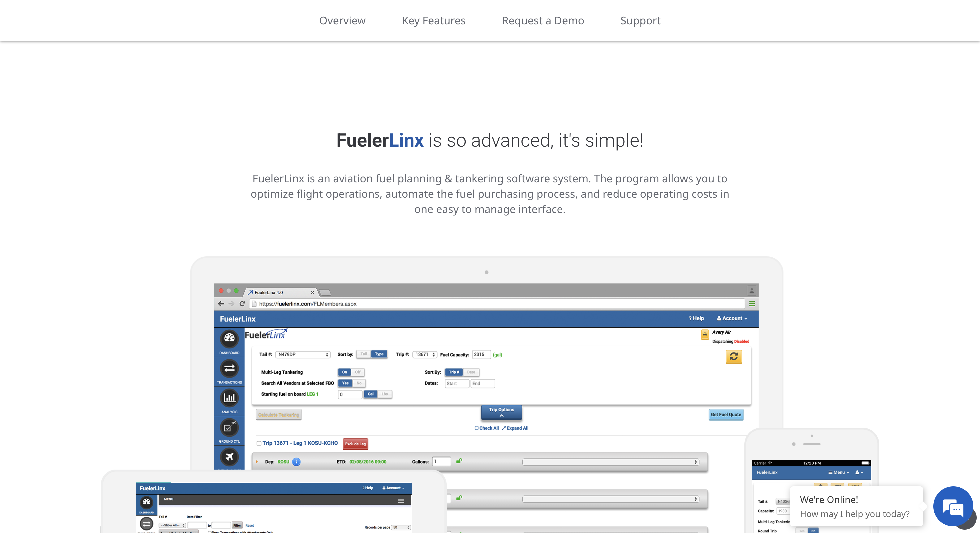980x533 pixels.
Task: Click the Fuel Capacity input field
Action: pos(481,355)
